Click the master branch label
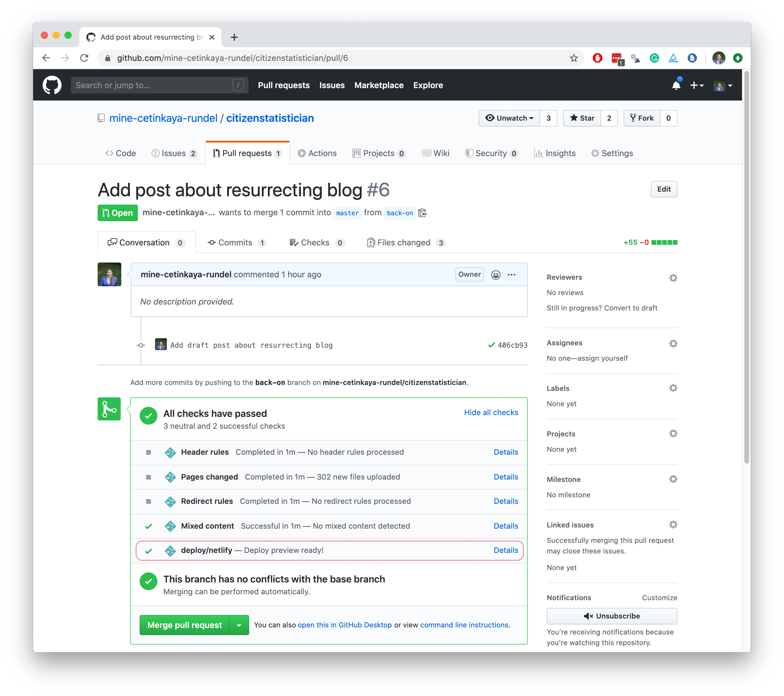 pos(347,213)
